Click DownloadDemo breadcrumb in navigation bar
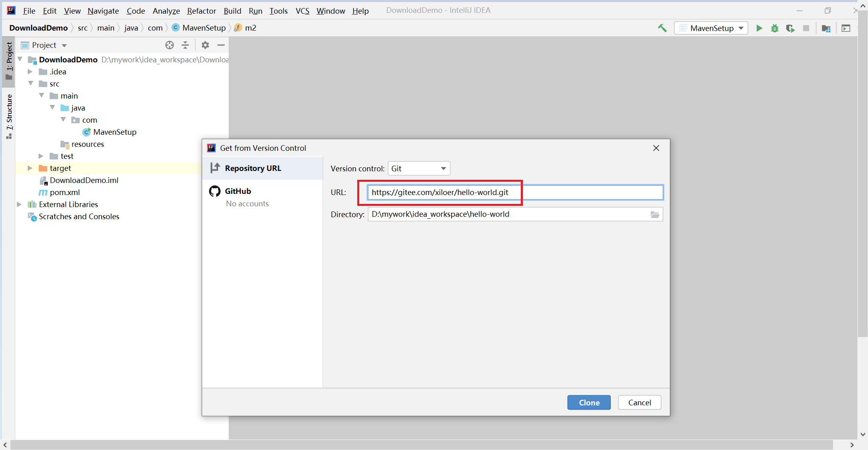Screen dimensions: 868x450 click(39, 28)
